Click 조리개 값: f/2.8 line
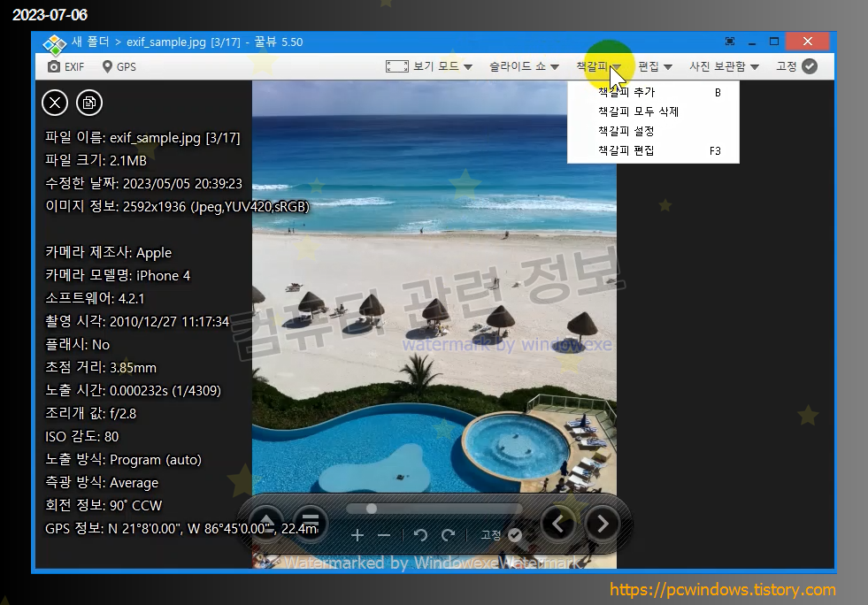This screenshot has width=868, height=605. 90,413
